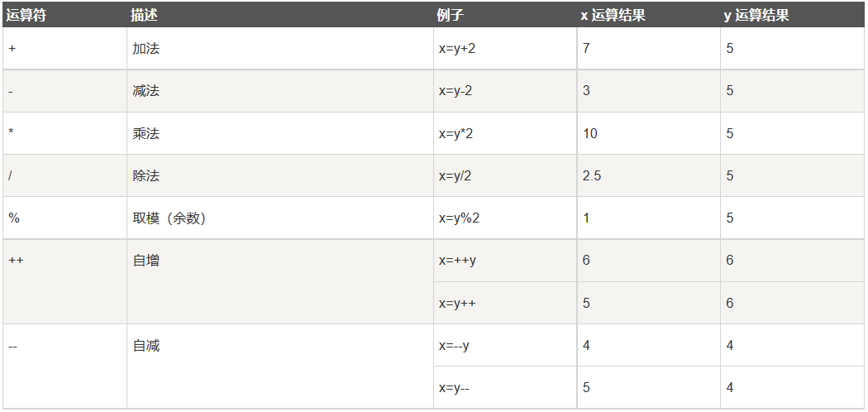The height and width of the screenshot is (412, 868).
Task: Click the 运算符 column header
Action: pyautogui.click(x=64, y=15)
